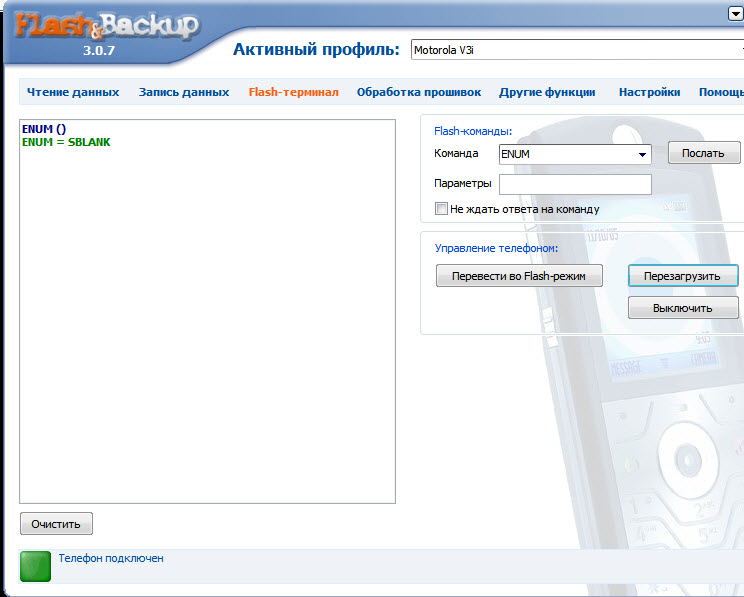Switch to the Запись данных tab

(x=184, y=92)
